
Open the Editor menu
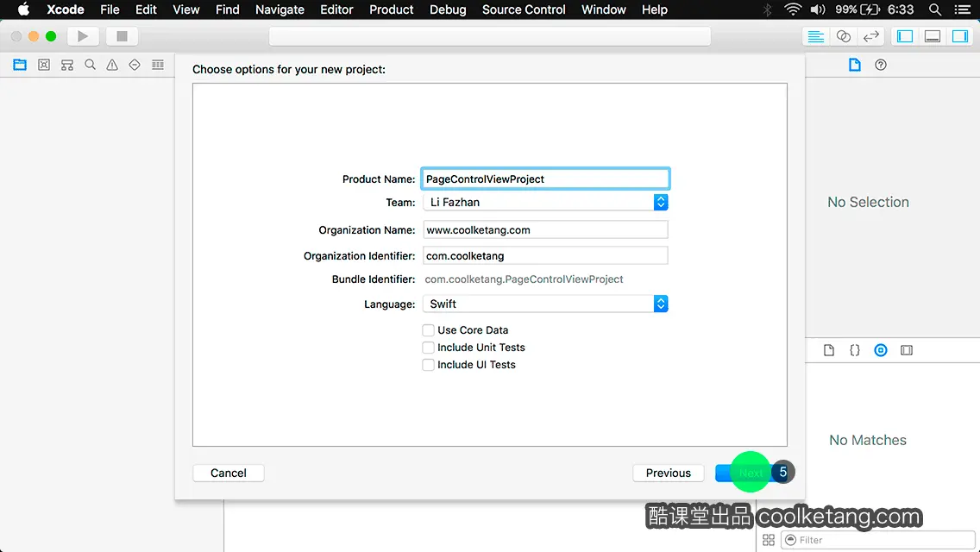[336, 9]
